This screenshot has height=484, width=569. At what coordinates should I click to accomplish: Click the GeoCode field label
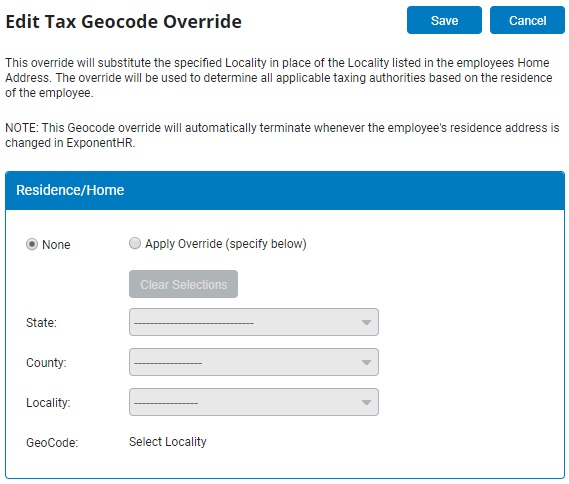[52, 443]
